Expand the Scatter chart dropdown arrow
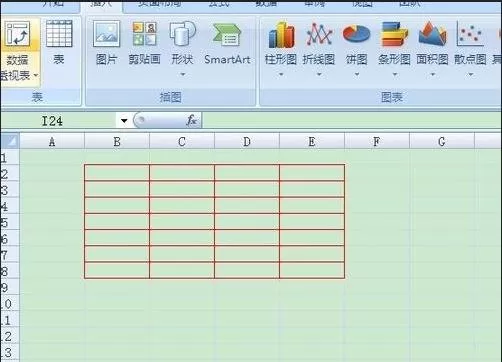 [471, 75]
